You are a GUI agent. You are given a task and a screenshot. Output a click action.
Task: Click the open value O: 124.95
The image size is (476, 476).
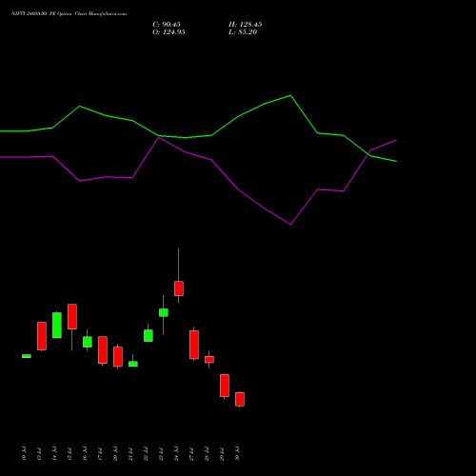tap(169, 32)
